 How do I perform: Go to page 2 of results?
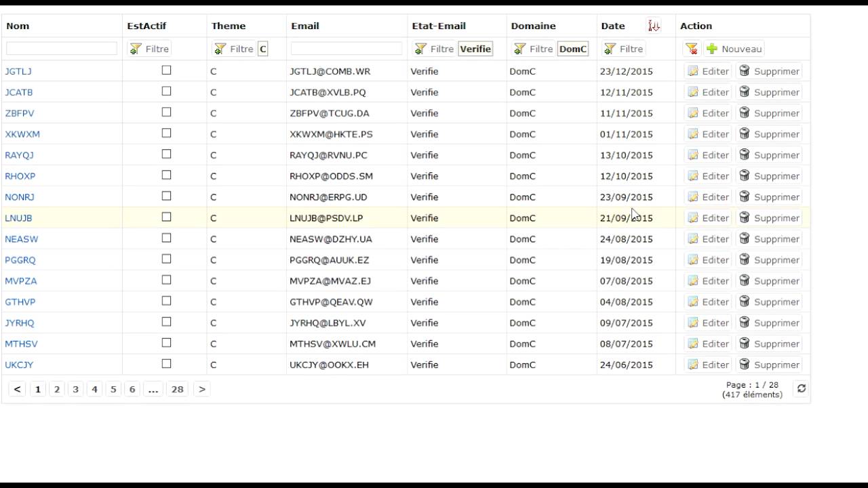[x=57, y=389]
